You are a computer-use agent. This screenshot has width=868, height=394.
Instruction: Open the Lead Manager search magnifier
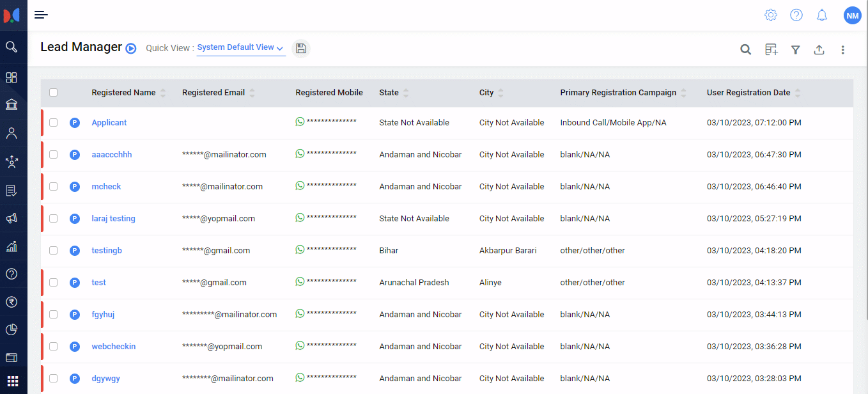coord(745,49)
